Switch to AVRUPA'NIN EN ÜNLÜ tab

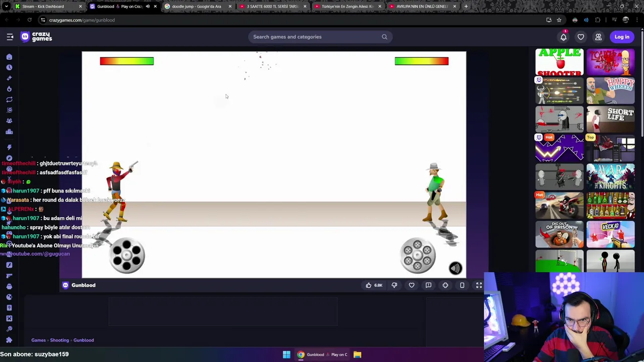pos(422,7)
